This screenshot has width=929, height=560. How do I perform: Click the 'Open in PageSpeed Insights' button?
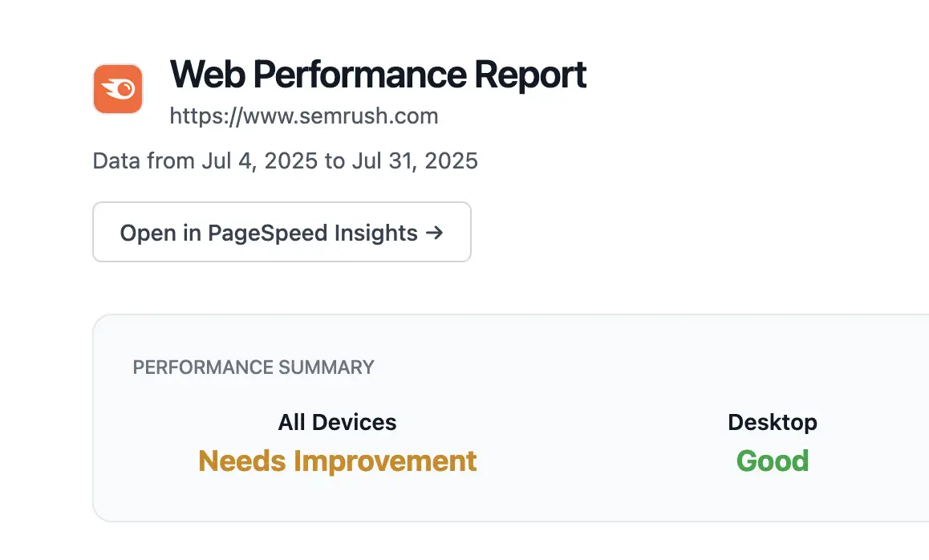tap(282, 233)
